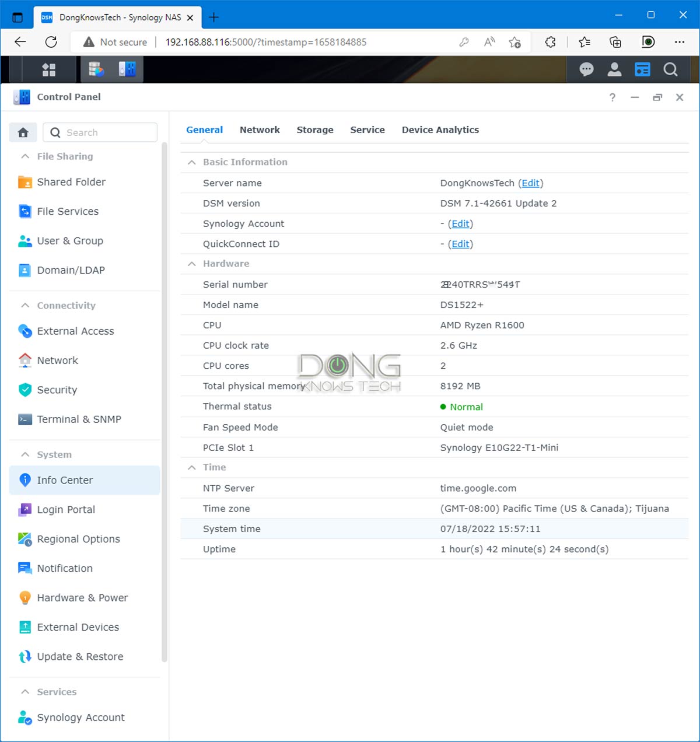This screenshot has height=742, width=700.
Task: Click the DSM search magnifier icon
Action: click(671, 70)
